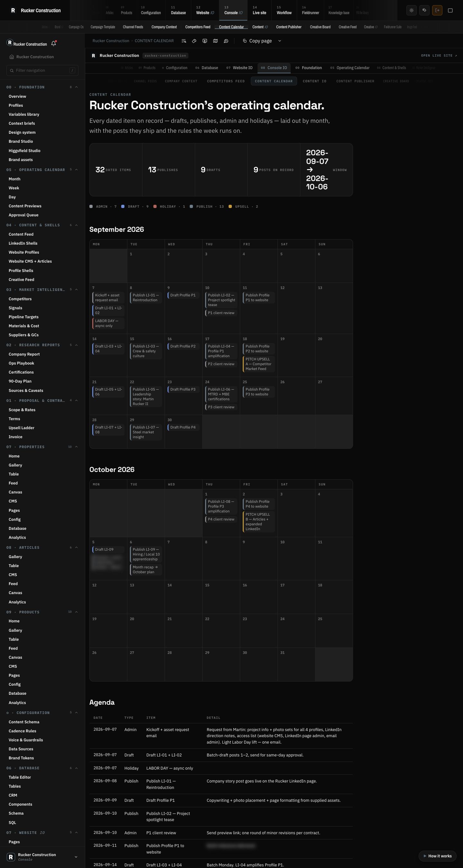Open Upsell Ladder in the sidebar

[x=22, y=428]
